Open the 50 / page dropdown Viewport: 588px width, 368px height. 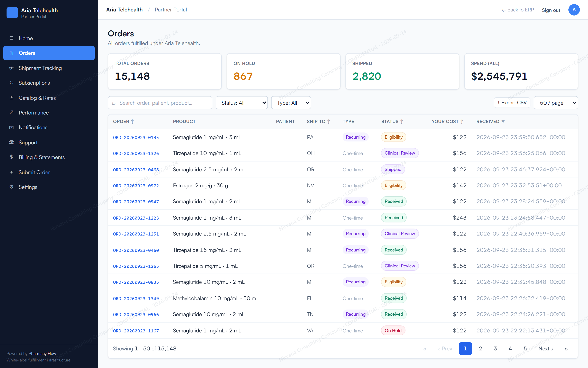pyautogui.click(x=556, y=103)
